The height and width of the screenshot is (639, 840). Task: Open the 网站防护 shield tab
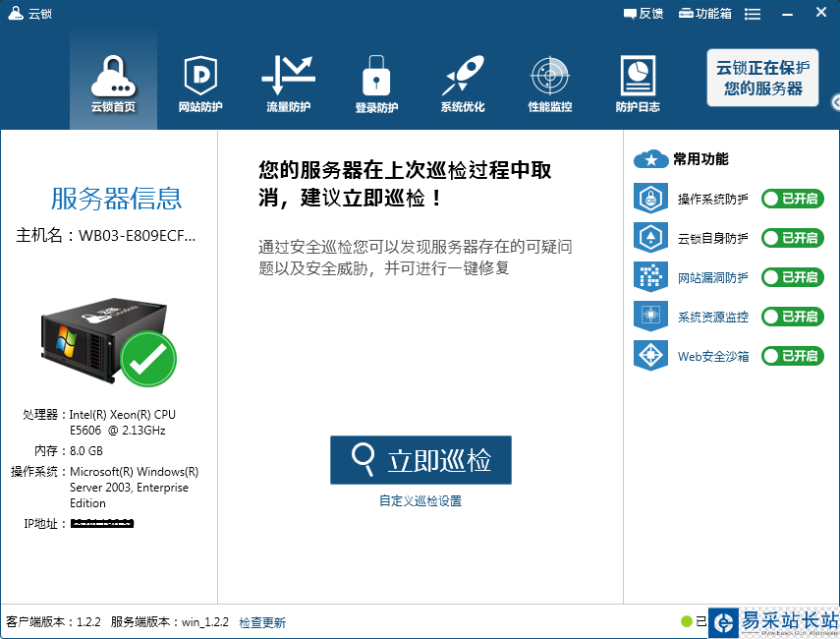[200, 83]
